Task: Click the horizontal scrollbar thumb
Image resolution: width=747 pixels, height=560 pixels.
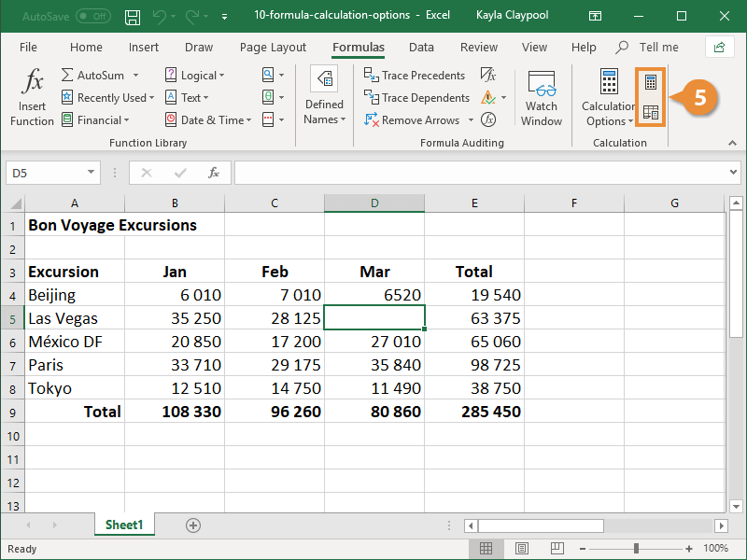Action: click(x=542, y=525)
